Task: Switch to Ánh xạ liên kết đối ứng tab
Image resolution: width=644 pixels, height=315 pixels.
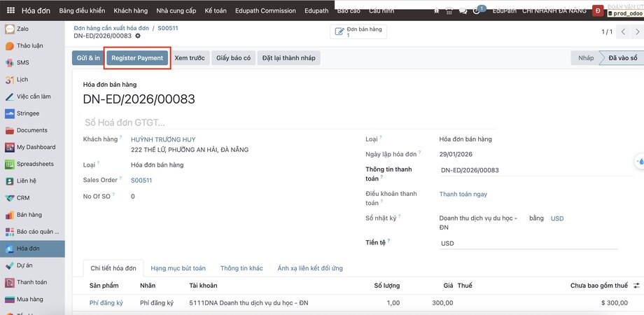Action: tap(310, 268)
